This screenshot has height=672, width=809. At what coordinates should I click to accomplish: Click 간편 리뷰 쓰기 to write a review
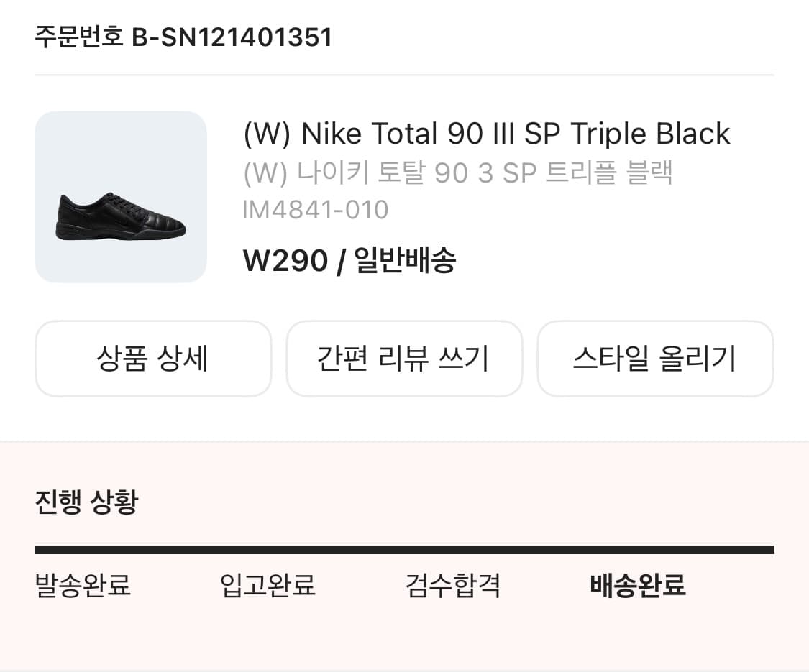[x=404, y=358]
